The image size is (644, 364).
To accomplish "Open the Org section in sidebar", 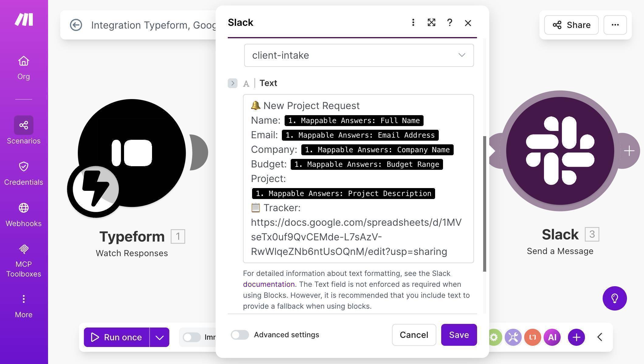I will [23, 67].
